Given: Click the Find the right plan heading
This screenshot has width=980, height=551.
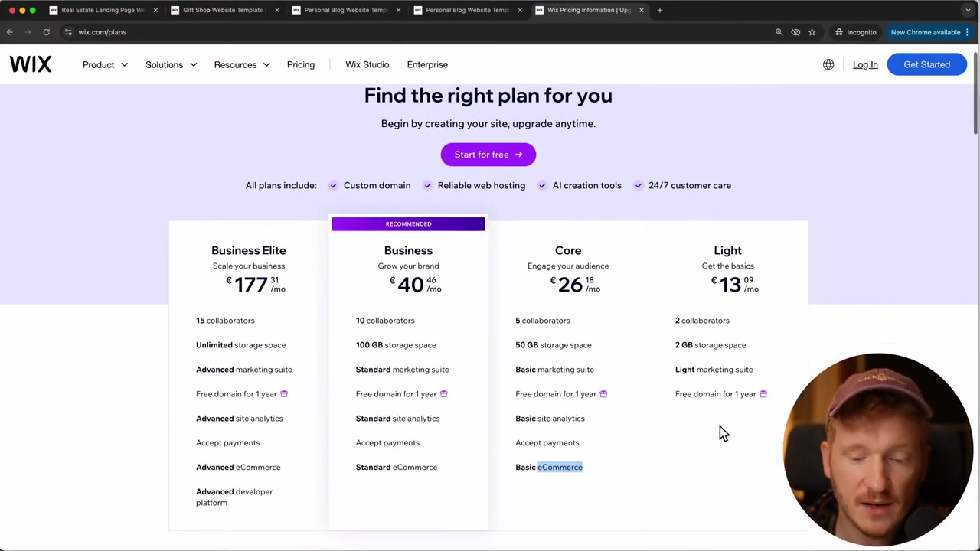Looking at the screenshot, I should (488, 96).
